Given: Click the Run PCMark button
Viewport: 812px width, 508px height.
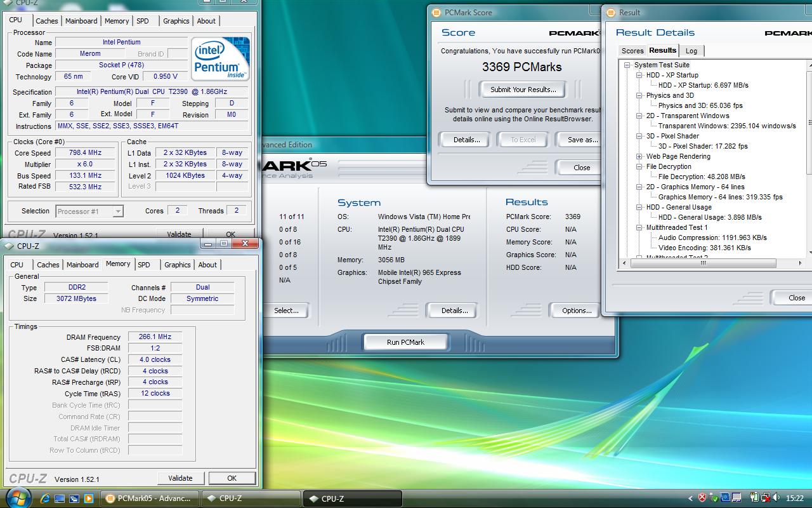Looking at the screenshot, I should pyautogui.click(x=405, y=342).
